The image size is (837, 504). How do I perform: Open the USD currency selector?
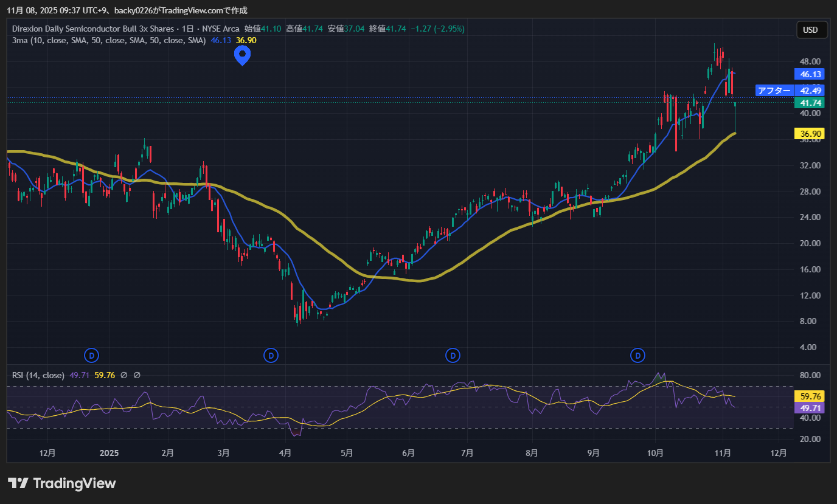810,30
